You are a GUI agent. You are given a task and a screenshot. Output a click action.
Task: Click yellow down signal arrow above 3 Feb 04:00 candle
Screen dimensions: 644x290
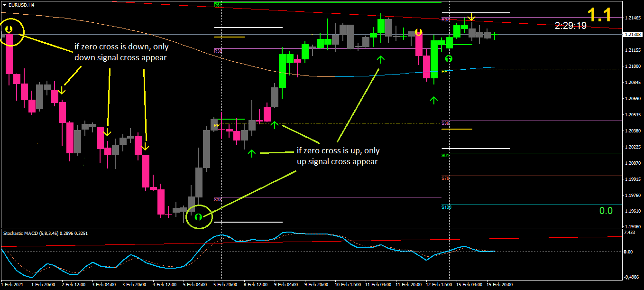pos(107,132)
